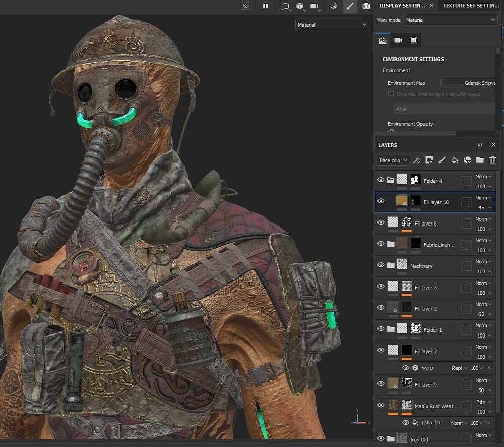The width and height of the screenshot is (504, 447).
Task: Change the blend mode of Fill layer 10
Action: click(483, 198)
